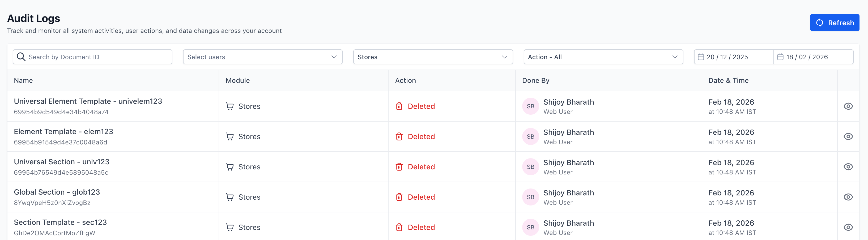This screenshot has height=240, width=868.
Task: Click the search magnifier icon in Document ID field
Action: (21, 57)
